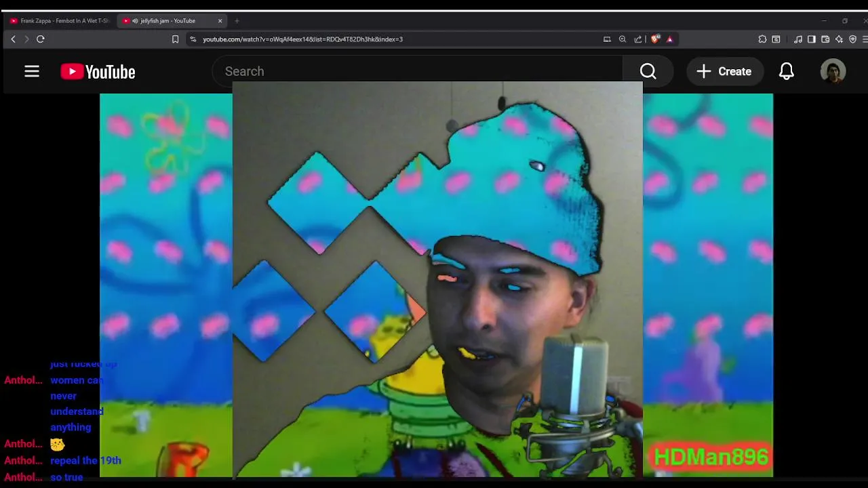
Task: Click the 'so true' chat message
Action: click(66, 477)
